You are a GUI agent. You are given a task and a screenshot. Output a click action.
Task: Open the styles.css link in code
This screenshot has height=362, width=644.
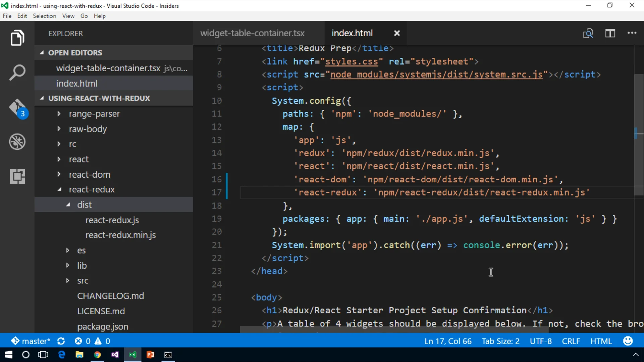pos(352,61)
